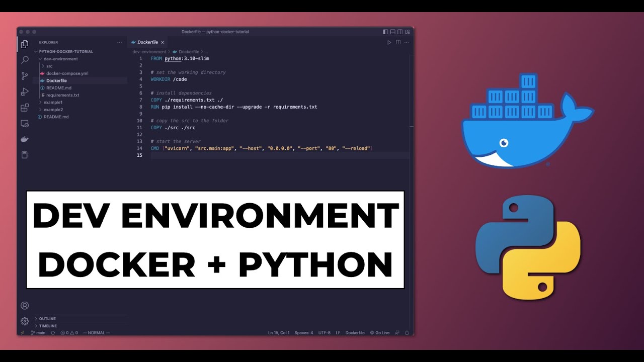Click the remote window icon in status bar
This screenshot has width=644, height=362.
[22, 333]
